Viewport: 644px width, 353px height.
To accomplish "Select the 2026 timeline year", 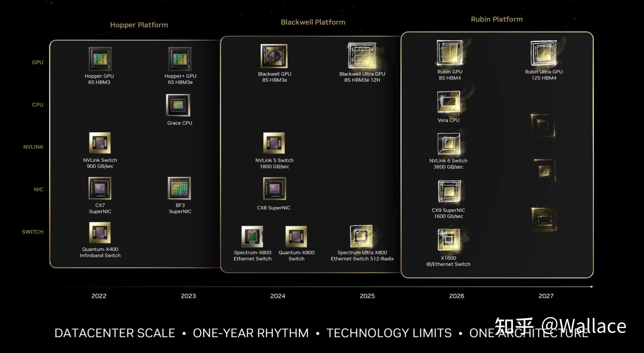I will pos(457,296).
